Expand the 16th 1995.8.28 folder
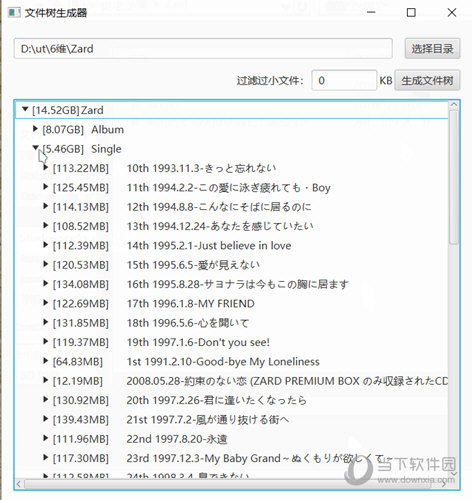Screen dimensions: 472x500 46,283
